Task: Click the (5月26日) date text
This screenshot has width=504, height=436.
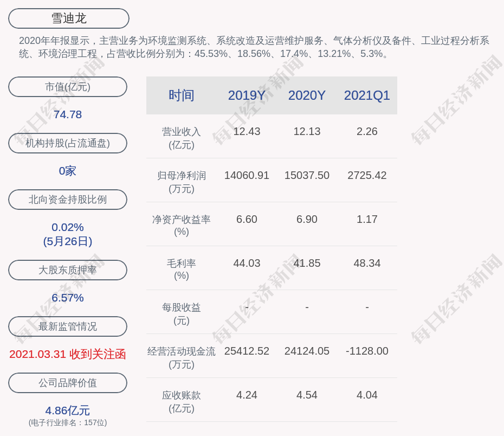Action: pos(68,241)
